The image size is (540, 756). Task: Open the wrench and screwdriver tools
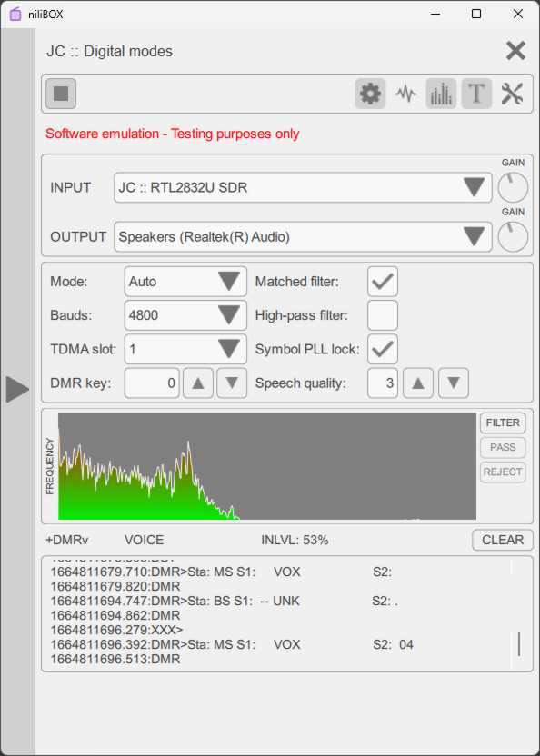pyautogui.click(x=512, y=94)
